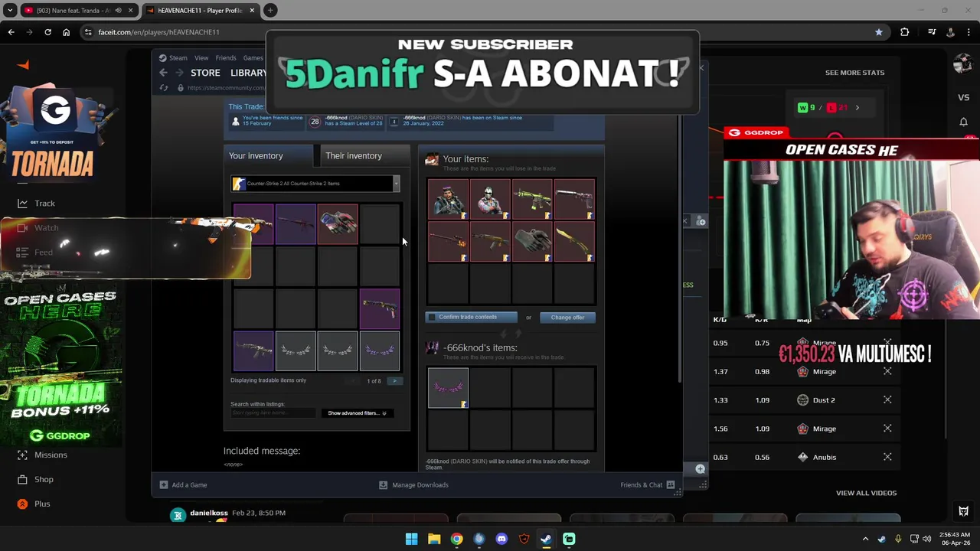Close the hEAVENACHE11 Player Profile tab

(x=252, y=10)
